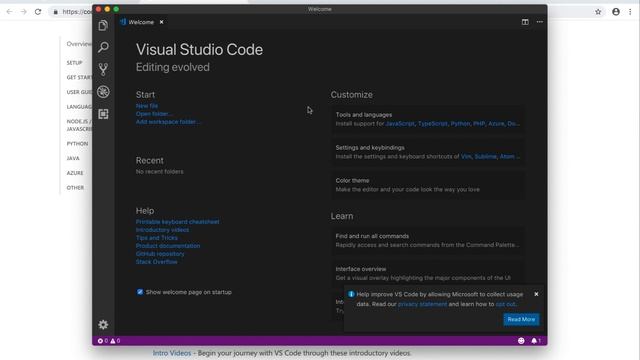Screen dimensions: 640x360
Task: Click the browser back arrow
Action: 9,12
